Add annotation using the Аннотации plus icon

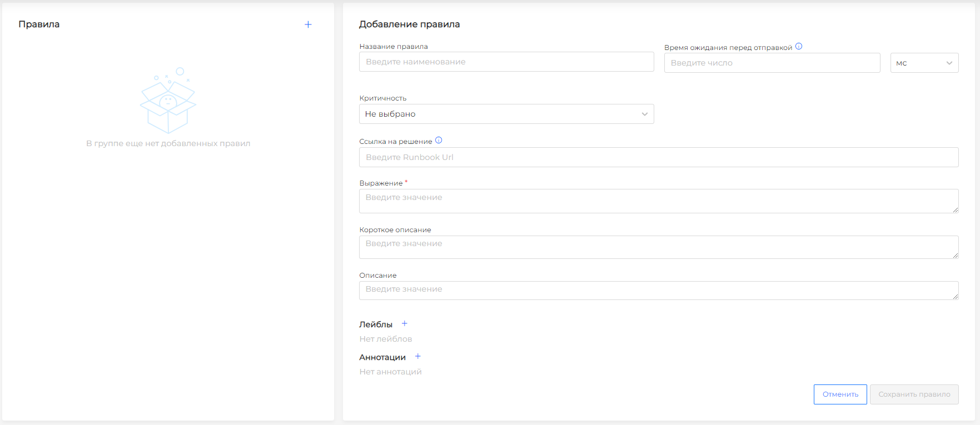click(x=418, y=356)
